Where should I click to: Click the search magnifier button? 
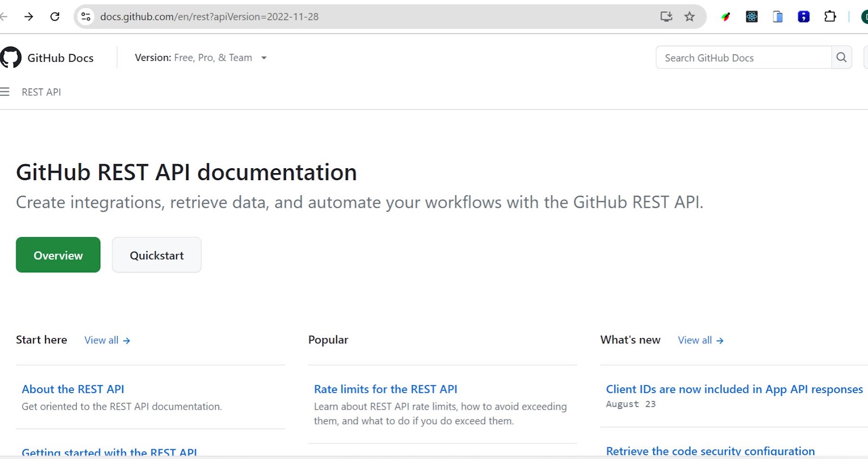(x=841, y=58)
